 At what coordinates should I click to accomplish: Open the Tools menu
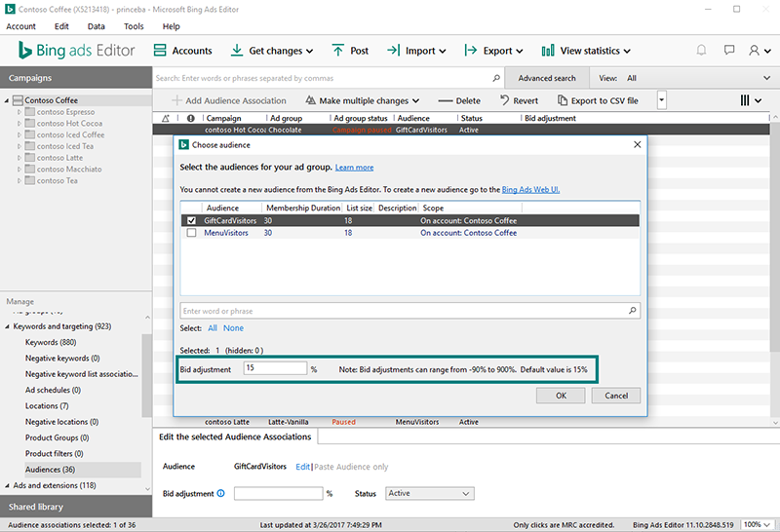pos(134,26)
